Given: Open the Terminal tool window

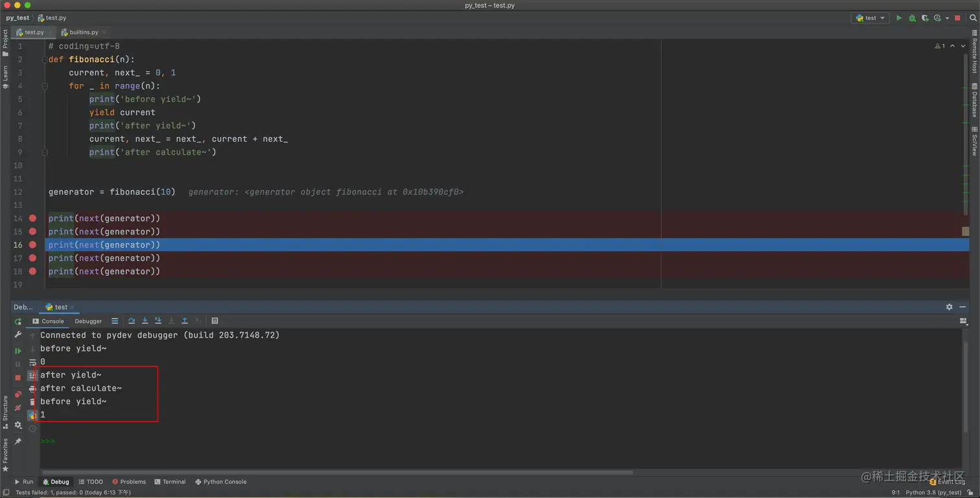Looking at the screenshot, I should click(170, 482).
